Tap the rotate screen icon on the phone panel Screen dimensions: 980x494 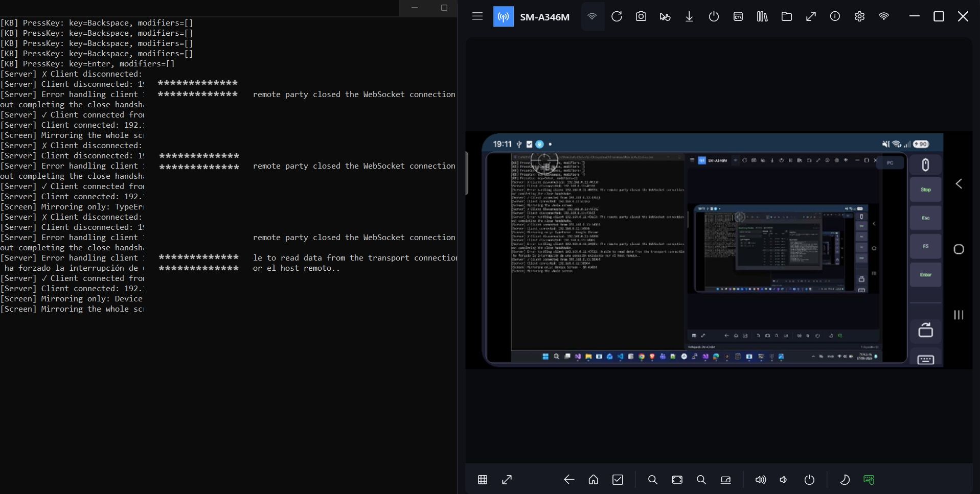[925, 330]
